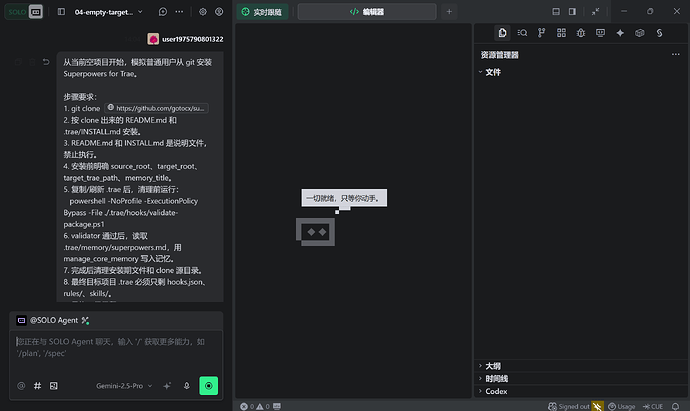Click the copy icon beside the message
Screen dimensions: 690x411
click(18, 62)
